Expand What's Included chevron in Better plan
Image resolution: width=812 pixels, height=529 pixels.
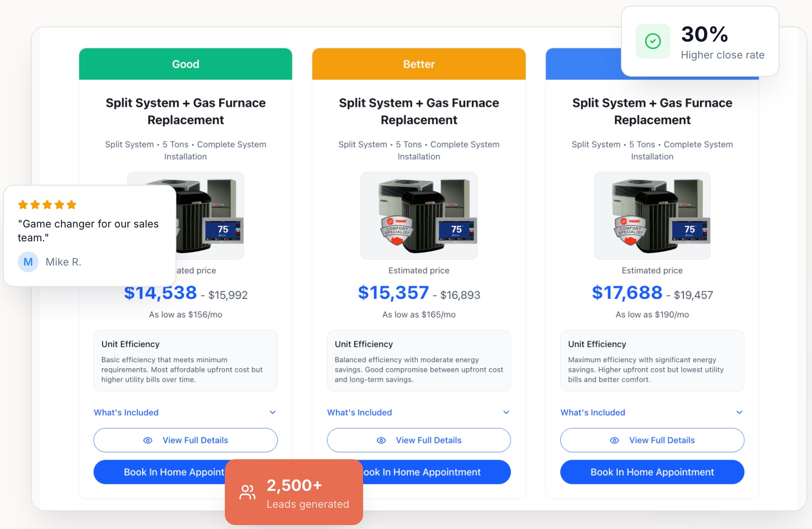506,412
